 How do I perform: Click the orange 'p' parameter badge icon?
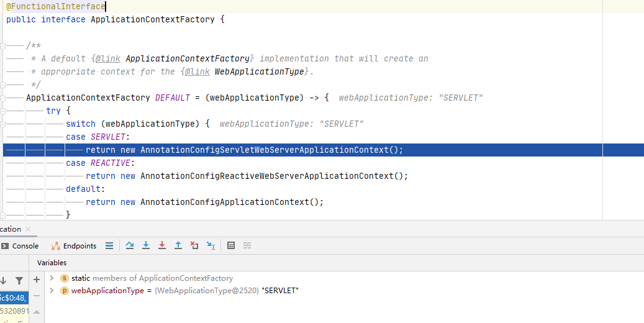[x=65, y=291]
